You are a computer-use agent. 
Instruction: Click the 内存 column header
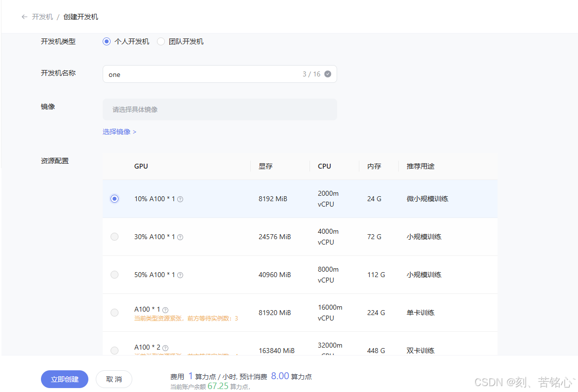coord(374,166)
